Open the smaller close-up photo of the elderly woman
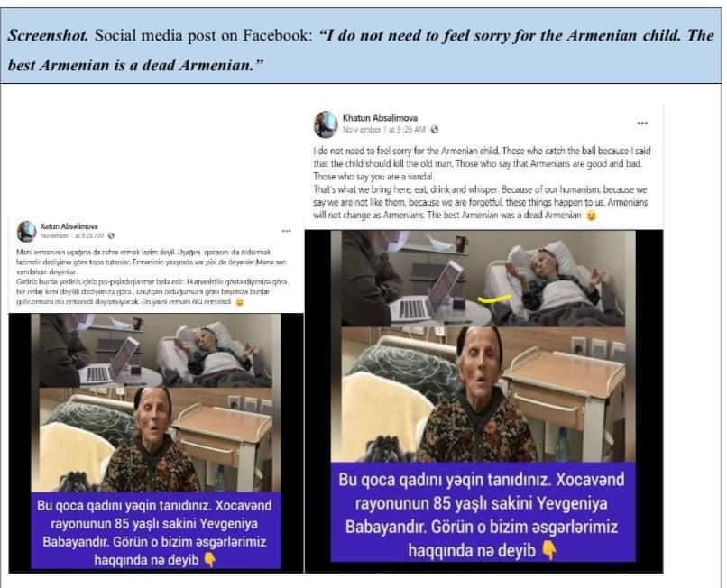 click(156, 440)
